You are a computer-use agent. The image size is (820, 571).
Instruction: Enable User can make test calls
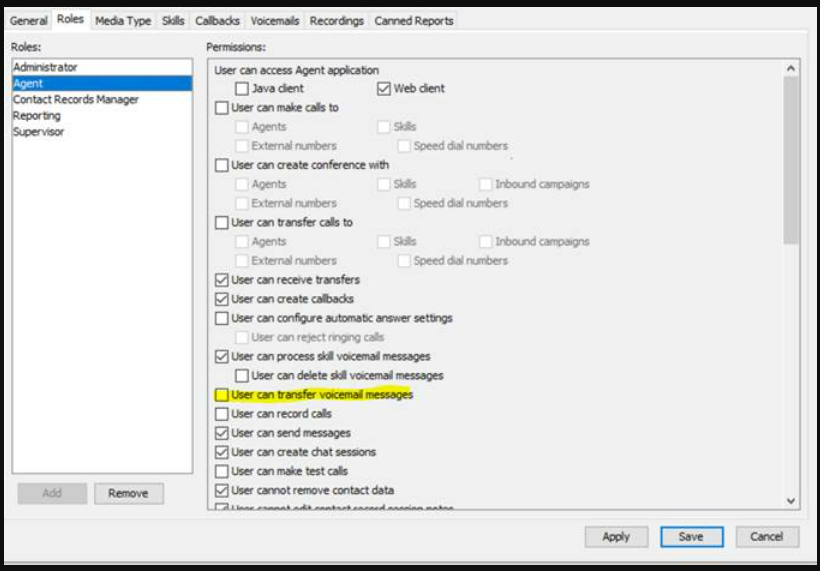pos(222,471)
